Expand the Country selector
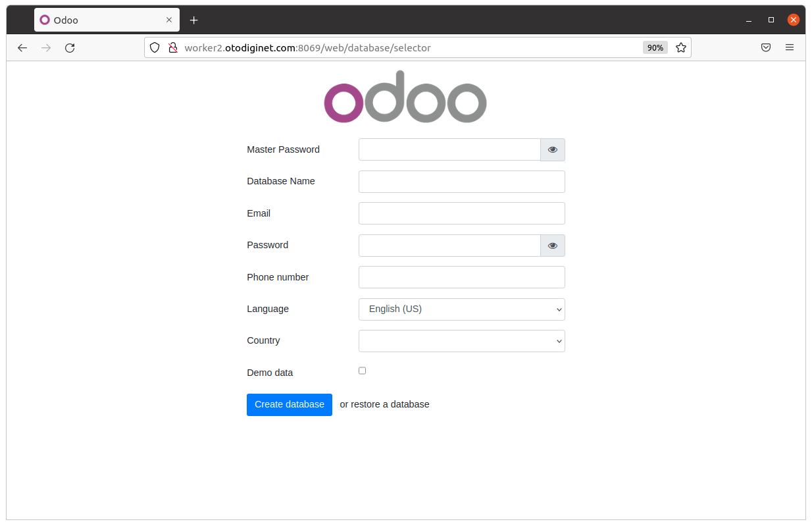 pos(461,341)
